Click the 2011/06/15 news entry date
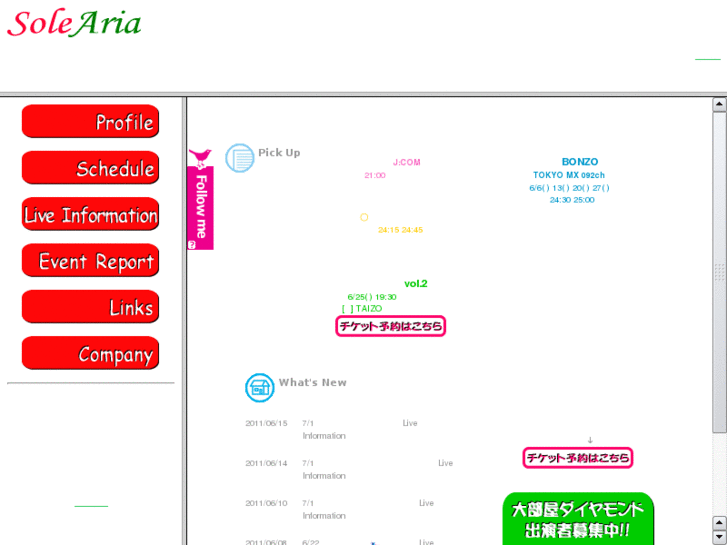The width and height of the screenshot is (727, 545). 266,423
